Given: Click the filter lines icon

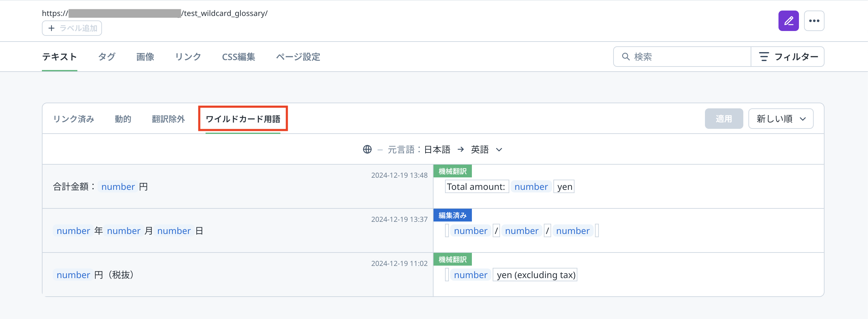Looking at the screenshot, I should (x=763, y=57).
